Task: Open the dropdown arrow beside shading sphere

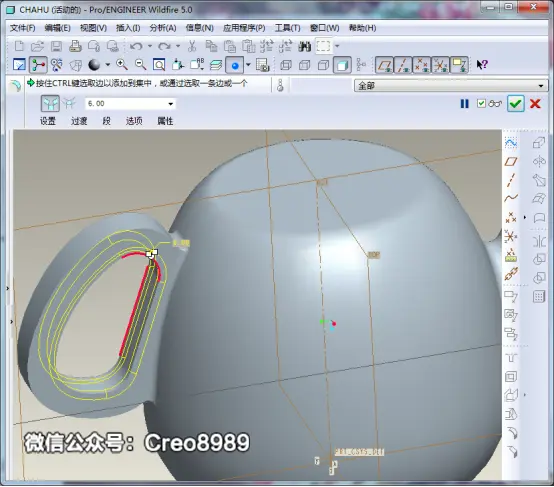Action: (108, 65)
